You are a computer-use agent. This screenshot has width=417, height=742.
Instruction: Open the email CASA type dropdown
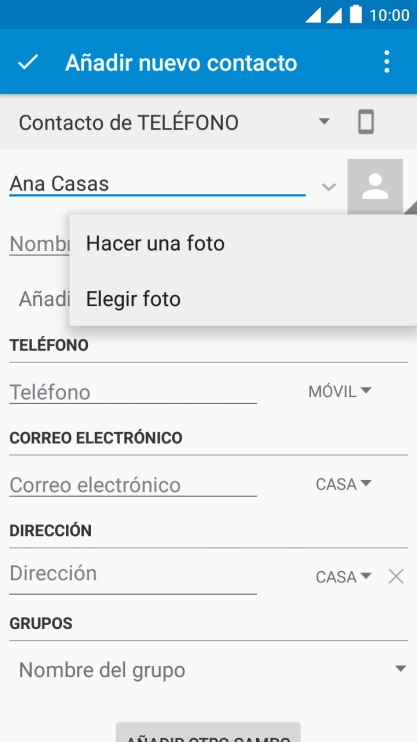click(344, 484)
